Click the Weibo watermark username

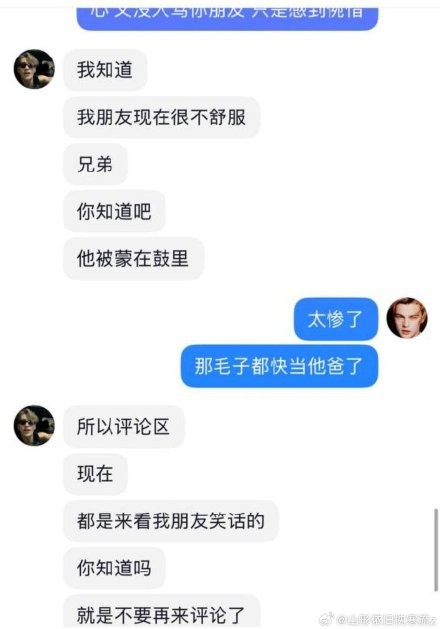387,620
